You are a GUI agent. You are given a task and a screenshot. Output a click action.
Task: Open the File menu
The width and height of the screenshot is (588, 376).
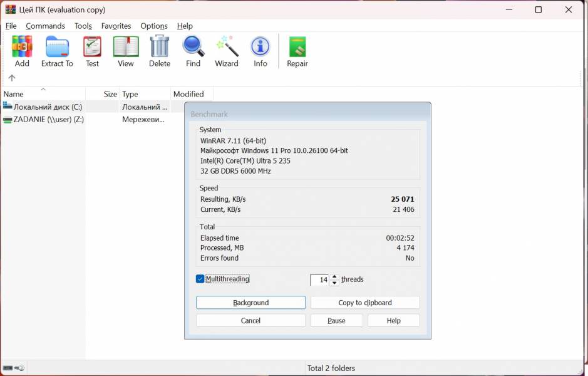[x=11, y=26]
